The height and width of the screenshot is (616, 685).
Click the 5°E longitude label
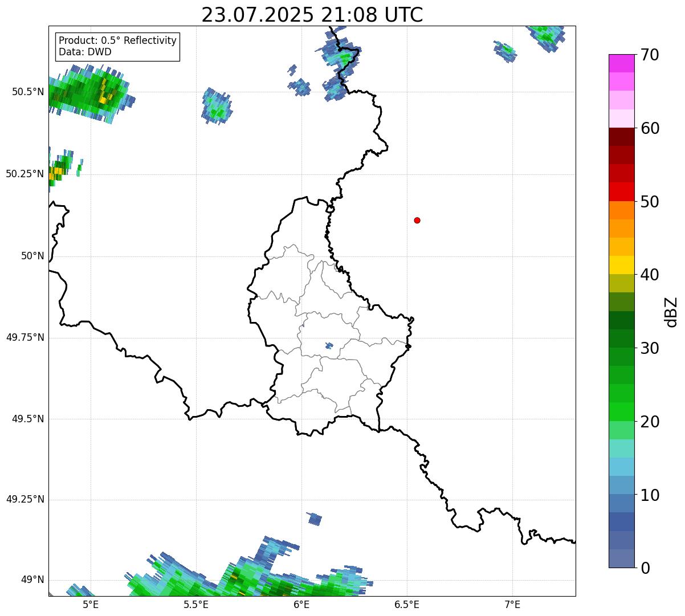pos(91,604)
